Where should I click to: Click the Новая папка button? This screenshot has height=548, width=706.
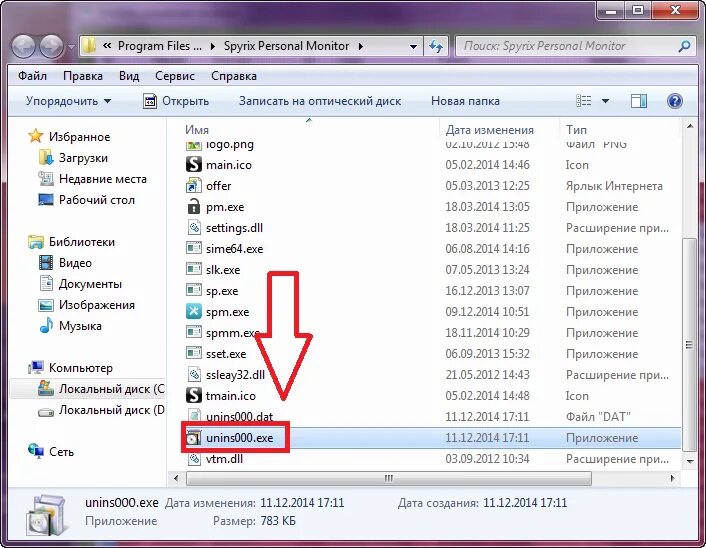(x=465, y=101)
